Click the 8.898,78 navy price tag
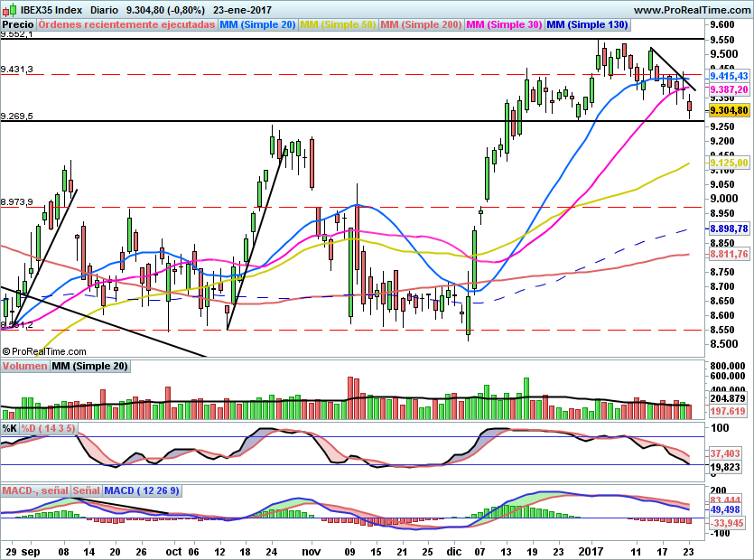 pos(729,229)
